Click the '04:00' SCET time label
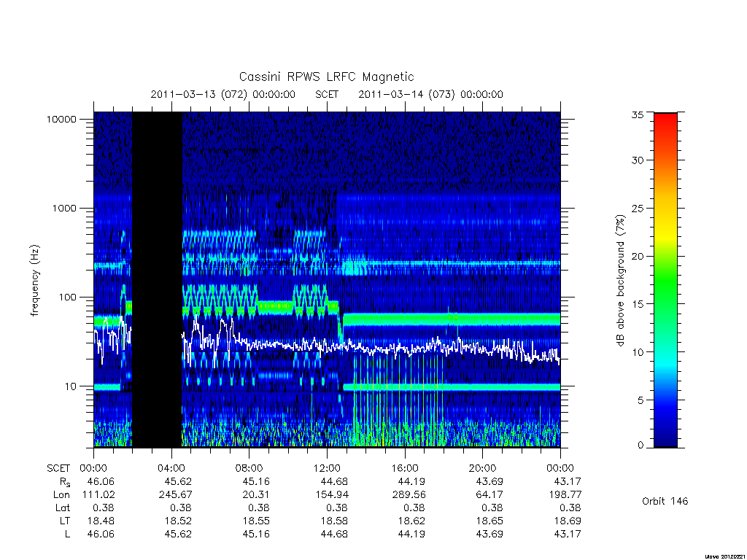Image resolution: width=747 pixels, height=560 pixels. click(x=171, y=469)
